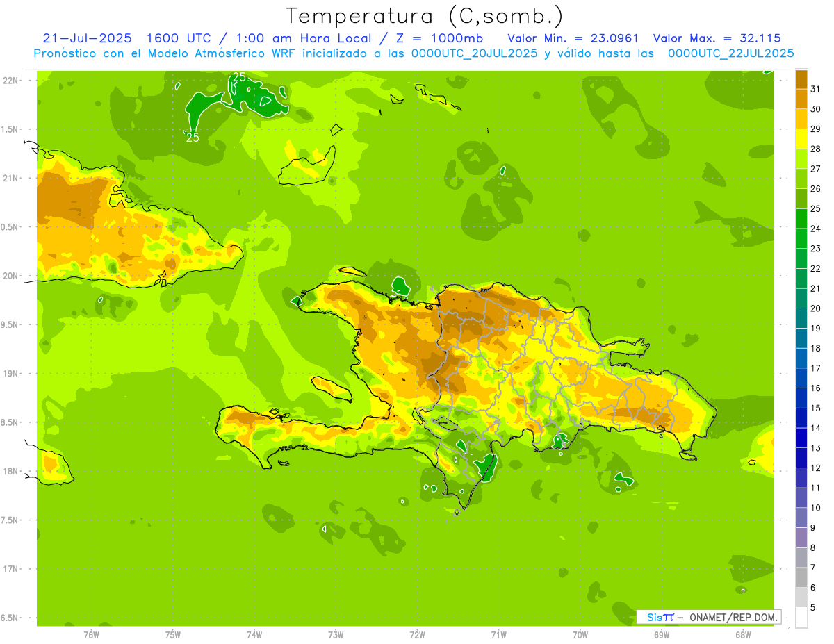The width and height of the screenshot is (834, 644).
Task: Click the "69W" longitude axis label
Action: (x=662, y=634)
